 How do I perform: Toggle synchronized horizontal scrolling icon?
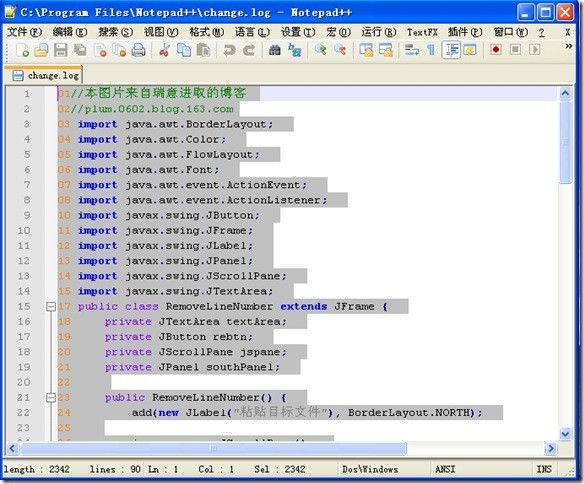coord(386,50)
